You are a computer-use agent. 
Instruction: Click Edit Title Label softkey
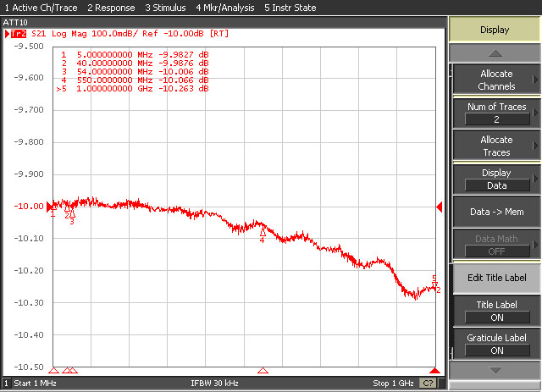496,278
